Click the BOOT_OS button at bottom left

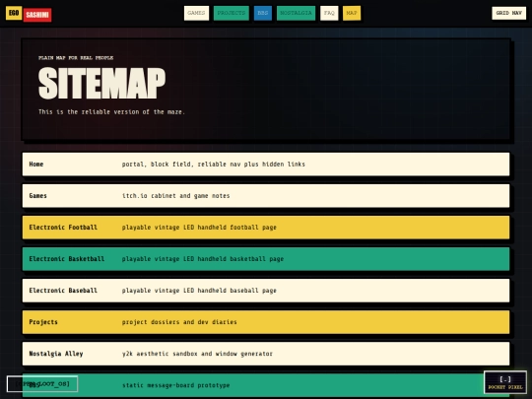pos(42,384)
